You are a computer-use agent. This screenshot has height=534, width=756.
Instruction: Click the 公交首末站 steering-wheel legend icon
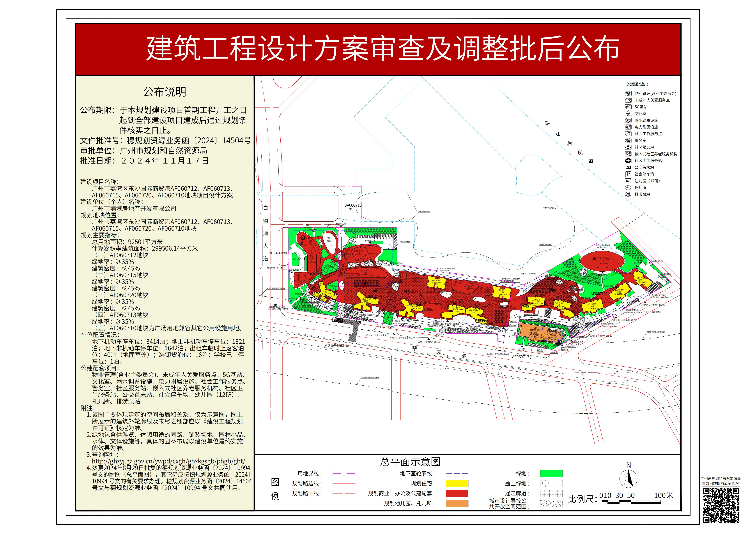pos(628,167)
